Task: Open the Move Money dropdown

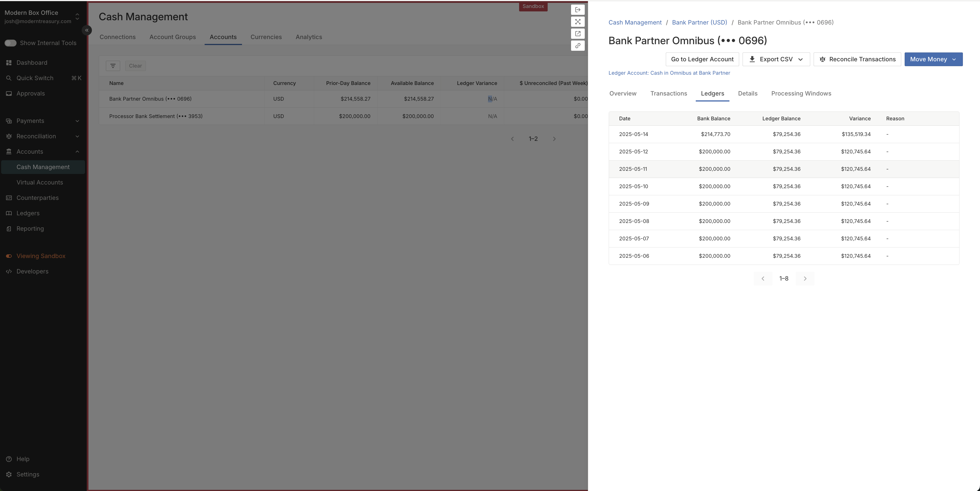Action: pos(933,59)
